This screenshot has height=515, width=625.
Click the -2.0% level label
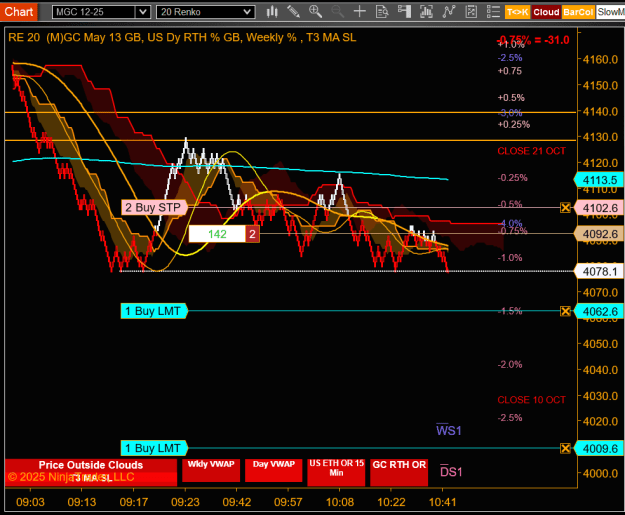pyautogui.click(x=510, y=364)
